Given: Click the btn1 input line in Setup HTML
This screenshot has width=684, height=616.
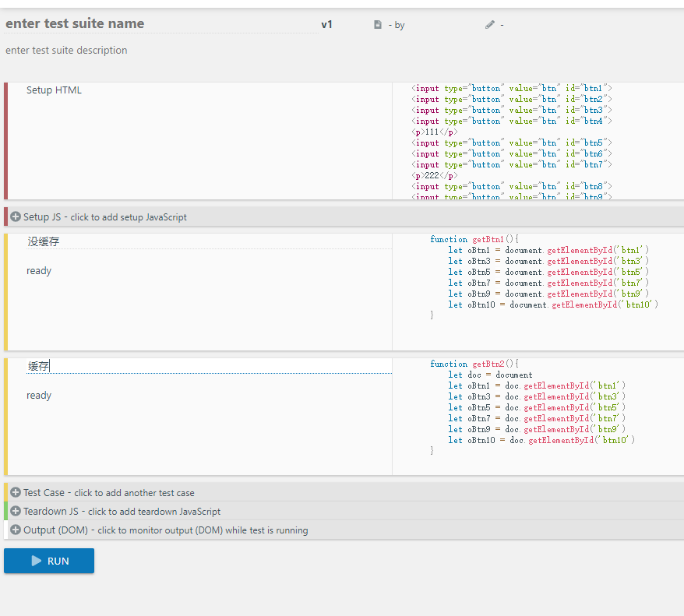Looking at the screenshot, I should (512, 89).
